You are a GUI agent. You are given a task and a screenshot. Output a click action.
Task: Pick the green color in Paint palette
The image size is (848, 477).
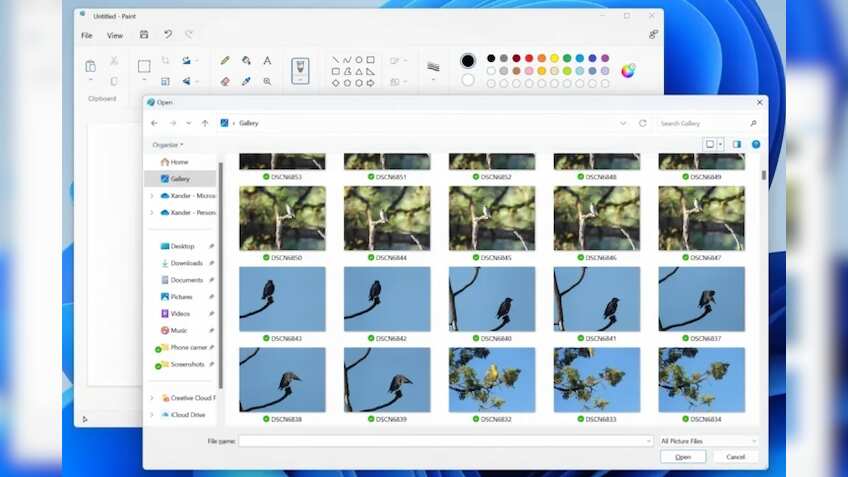coord(567,58)
